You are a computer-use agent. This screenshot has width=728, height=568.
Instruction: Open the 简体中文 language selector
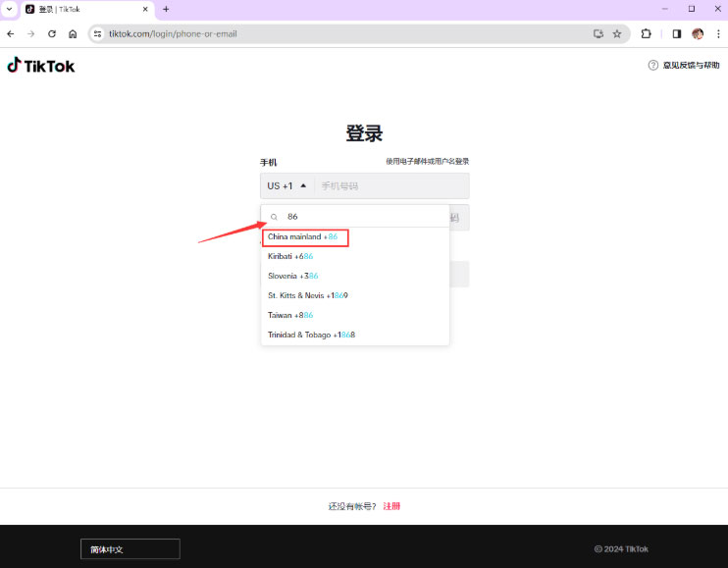pyautogui.click(x=130, y=549)
